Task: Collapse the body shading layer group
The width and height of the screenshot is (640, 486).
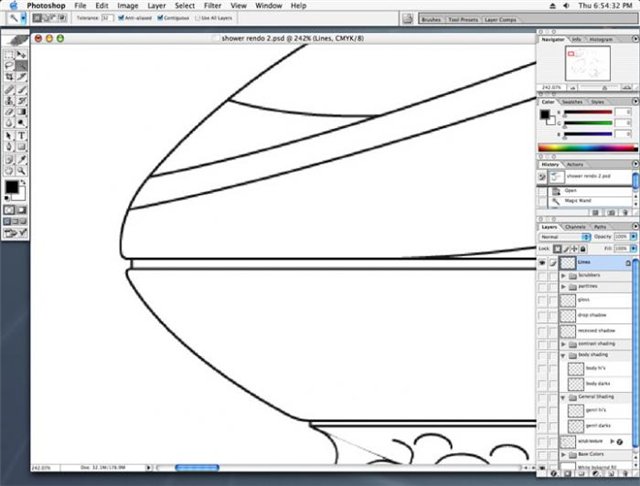Action: coord(563,355)
